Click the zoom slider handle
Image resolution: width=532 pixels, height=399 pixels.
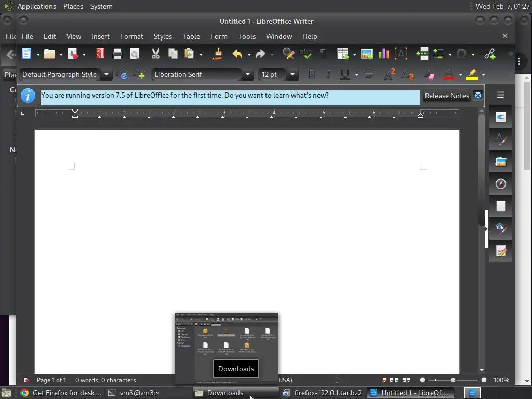[453, 380]
